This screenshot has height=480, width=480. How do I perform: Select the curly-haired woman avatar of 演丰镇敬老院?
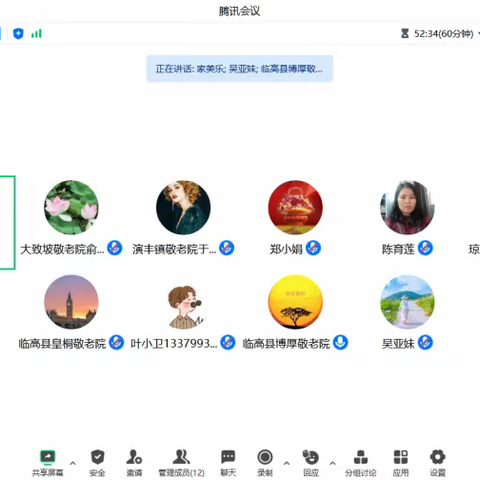tap(183, 207)
